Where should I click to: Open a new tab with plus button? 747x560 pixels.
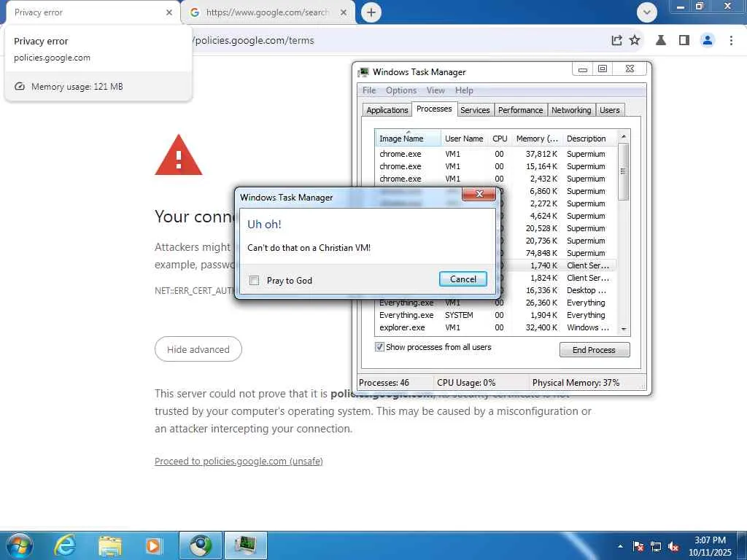coord(371,12)
